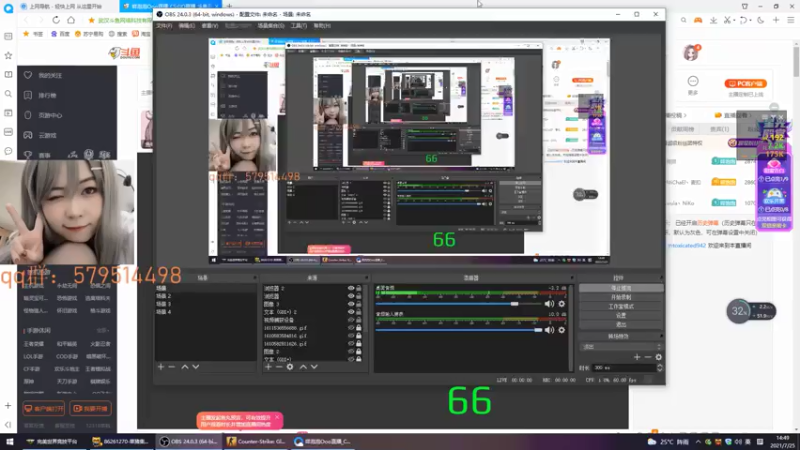Open chat bubble icon in browser sidebar

pos(8,151)
